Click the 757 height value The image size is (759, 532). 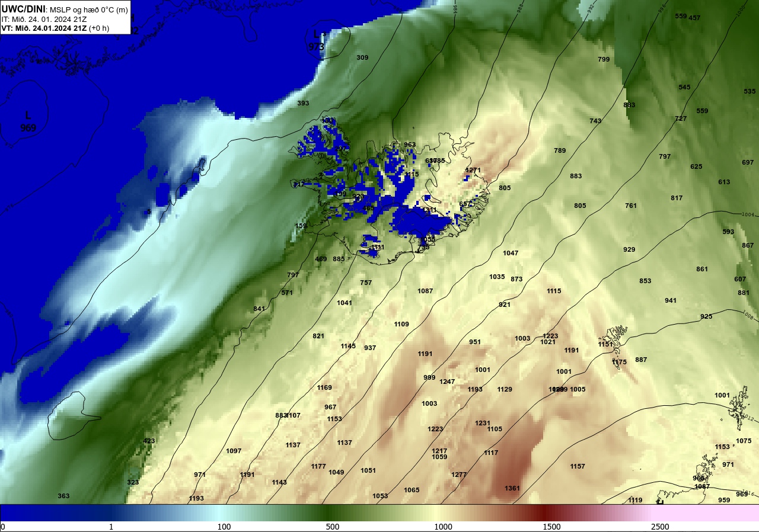[x=366, y=283]
